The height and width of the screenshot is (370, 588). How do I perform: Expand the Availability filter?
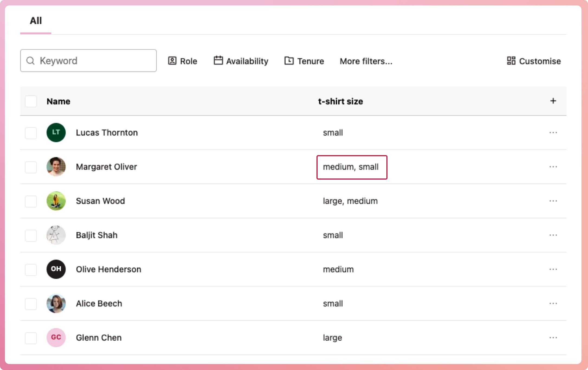point(241,61)
